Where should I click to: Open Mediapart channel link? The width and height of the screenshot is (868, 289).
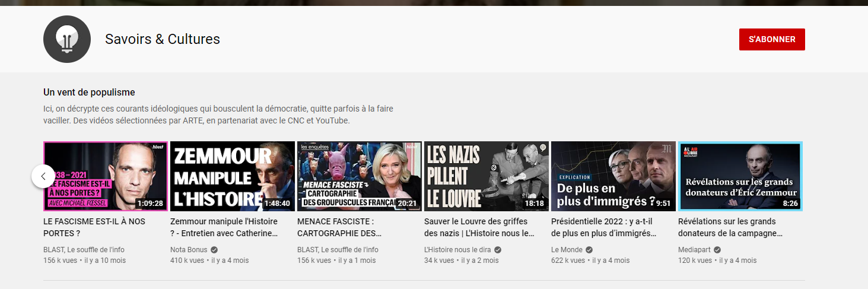pos(694,250)
